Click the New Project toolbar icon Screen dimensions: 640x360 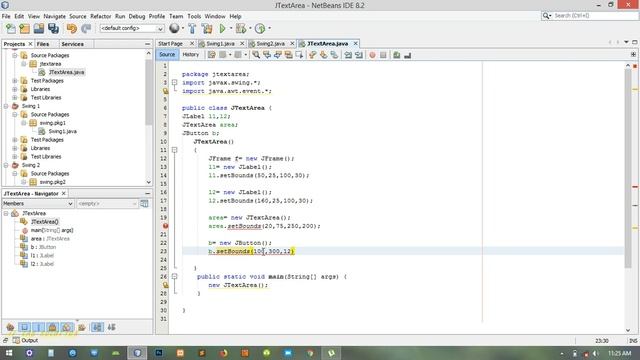point(24,28)
